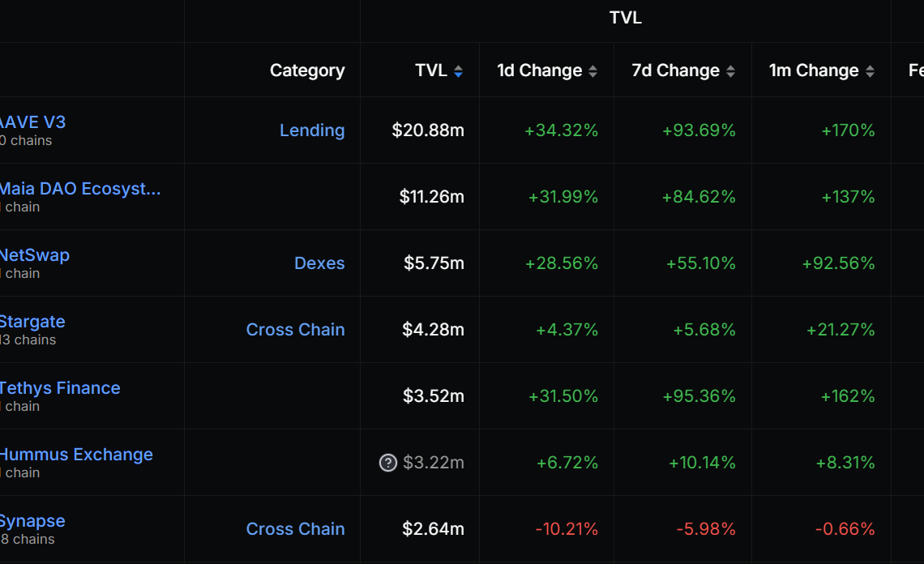The width and height of the screenshot is (924, 564).
Task: Open the AAVE V3 protocol page
Action: coord(32,122)
